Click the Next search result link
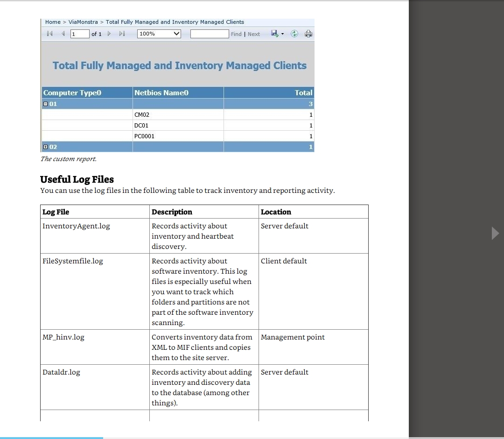Image resolution: width=504 pixels, height=439 pixels. click(x=254, y=34)
